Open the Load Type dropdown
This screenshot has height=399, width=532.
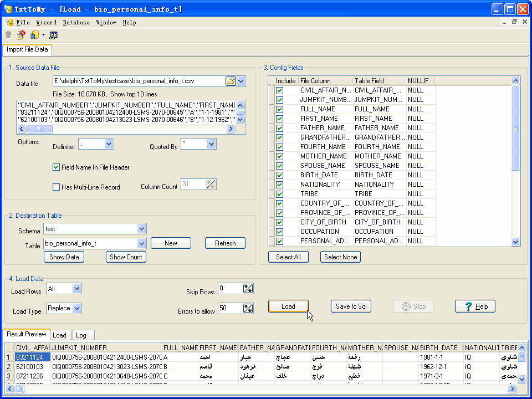tap(76, 309)
